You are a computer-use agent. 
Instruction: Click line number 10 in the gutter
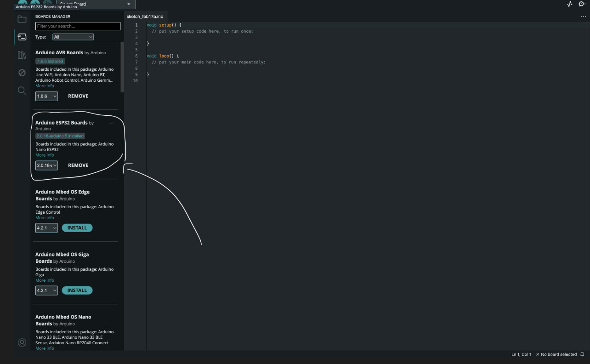coord(135,81)
